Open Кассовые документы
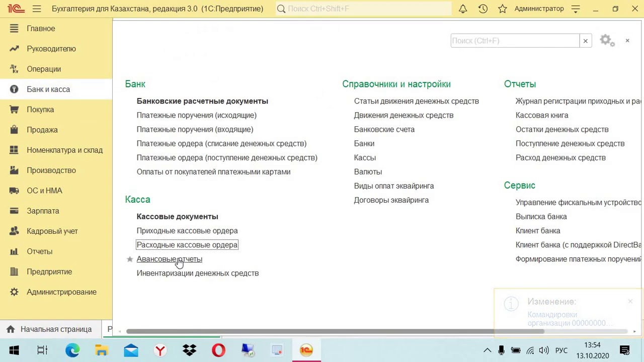 point(177,217)
